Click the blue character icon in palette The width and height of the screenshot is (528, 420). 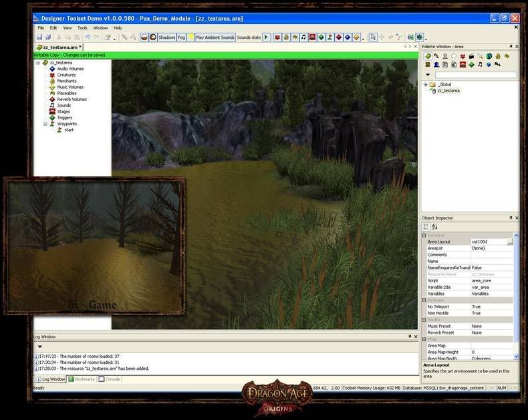436,64
